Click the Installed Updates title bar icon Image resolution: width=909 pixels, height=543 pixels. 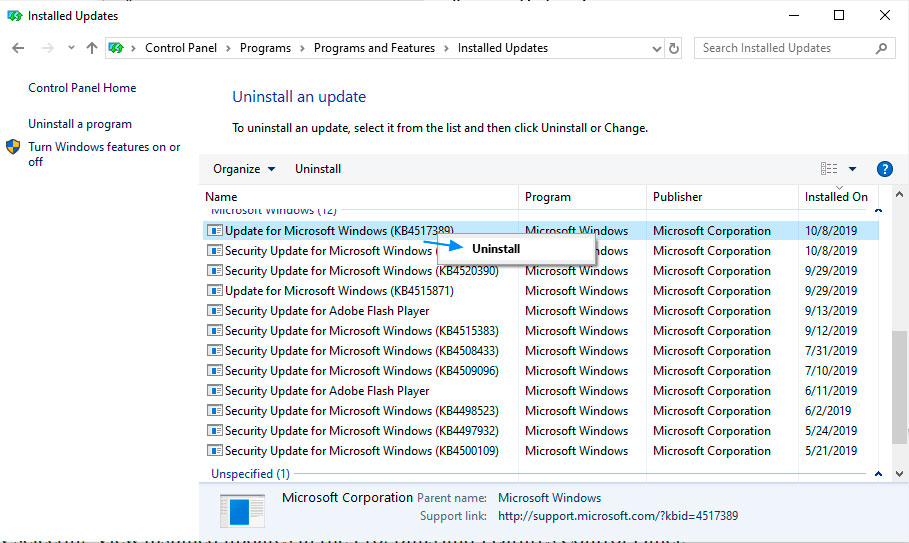(x=14, y=16)
